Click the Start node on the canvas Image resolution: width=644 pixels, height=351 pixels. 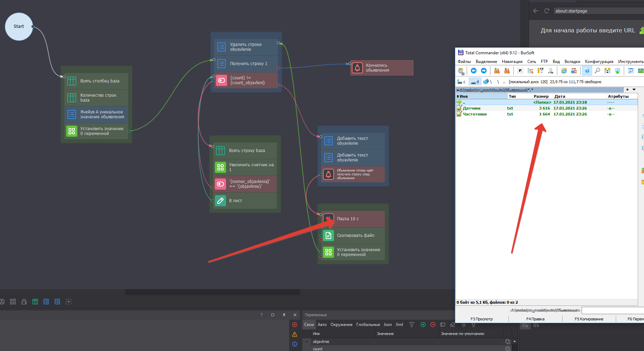[x=19, y=26]
